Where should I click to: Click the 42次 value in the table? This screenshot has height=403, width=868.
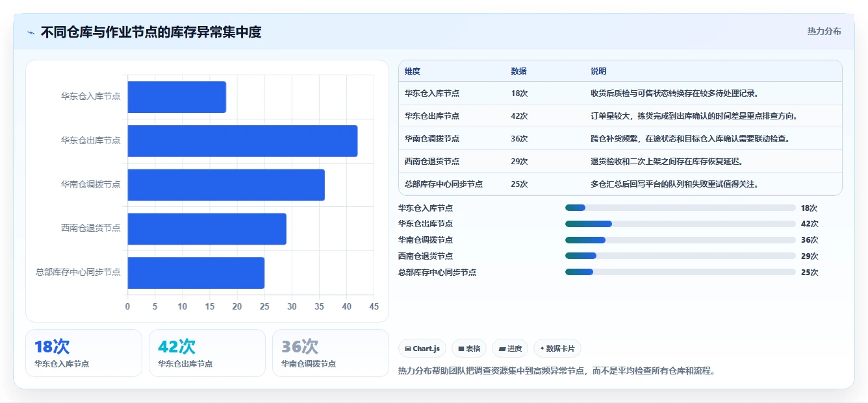(x=520, y=116)
